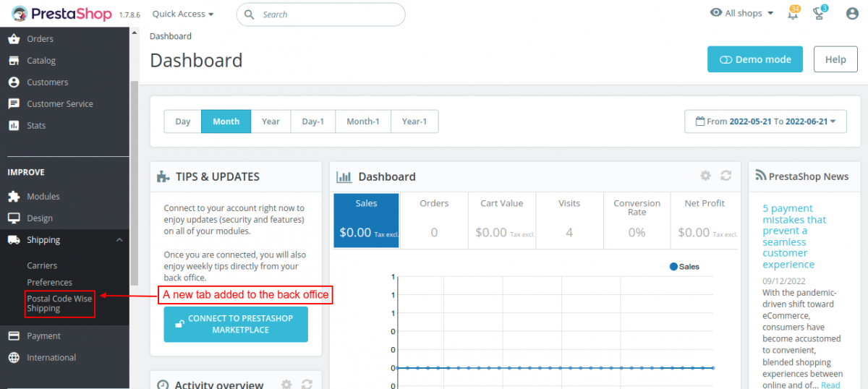Open the Design menu item
This screenshot has height=389, width=868.
pos(64,218)
